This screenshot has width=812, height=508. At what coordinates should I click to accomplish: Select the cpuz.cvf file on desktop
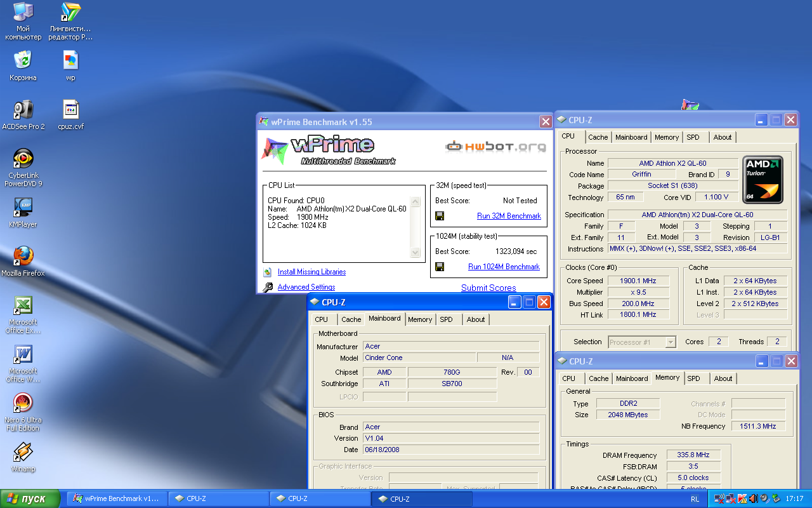click(x=70, y=115)
